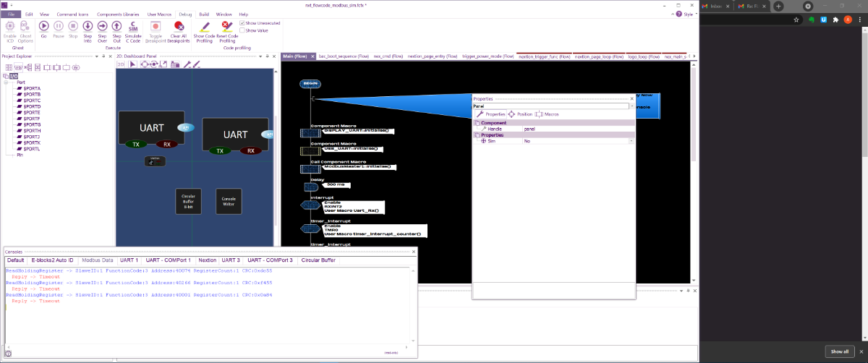Switch to the bac_boot_sequence (Flow) tab

click(x=344, y=56)
